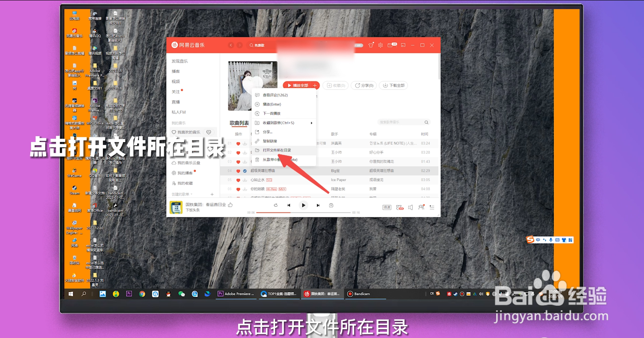The height and width of the screenshot is (338, 644).
Task: Click the downloaded check icon for 超级英雄狂想曲
Action: click(x=245, y=171)
